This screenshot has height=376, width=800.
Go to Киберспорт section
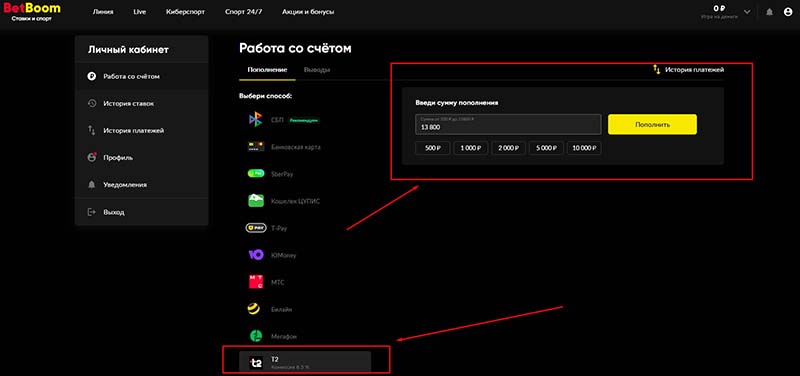[185, 12]
